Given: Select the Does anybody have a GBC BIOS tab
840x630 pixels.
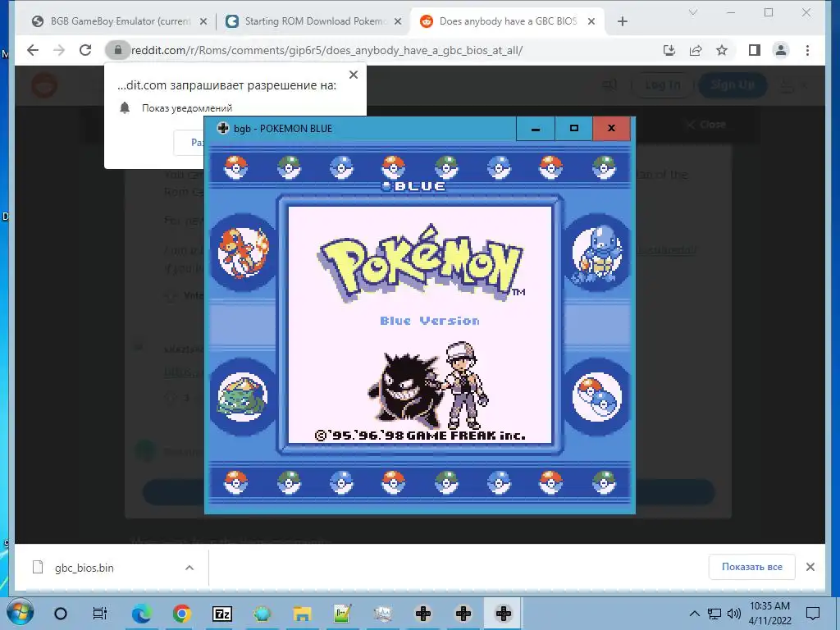Looking at the screenshot, I should 507,21.
